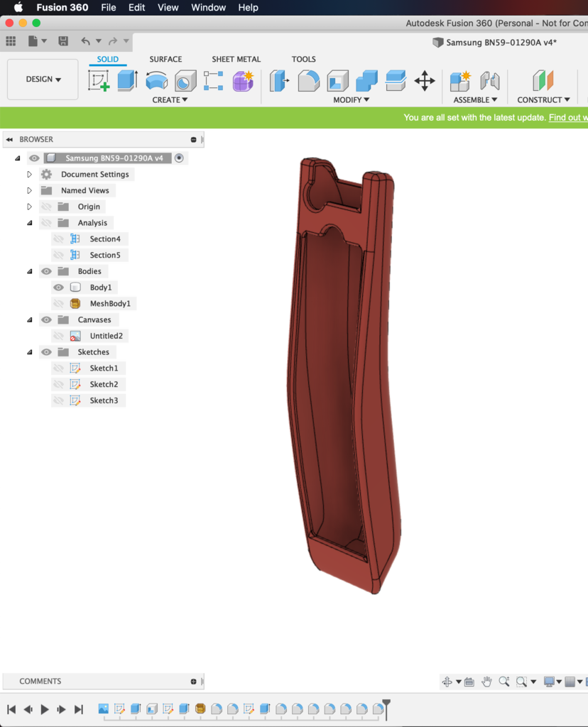Select the Move/Copy arrows icon
The height and width of the screenshot is (727, 588).
tap(424, 81)
